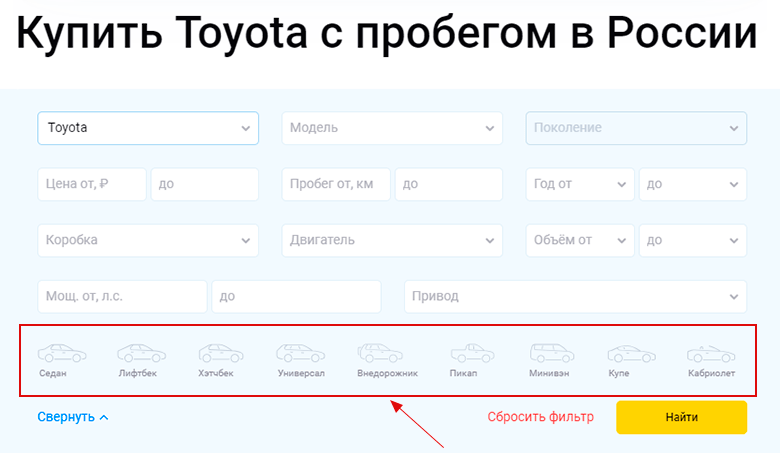Image resolution: width=780 pixels, height=453 pixels.
Task: Click the Мощ. от, л.с. field
Action: [x=122, y=297]
